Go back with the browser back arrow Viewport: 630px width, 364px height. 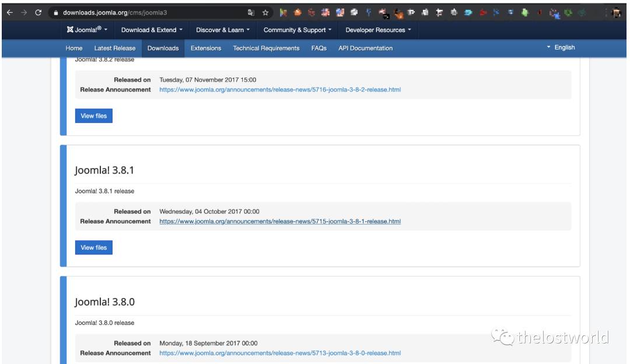[10, 12]
